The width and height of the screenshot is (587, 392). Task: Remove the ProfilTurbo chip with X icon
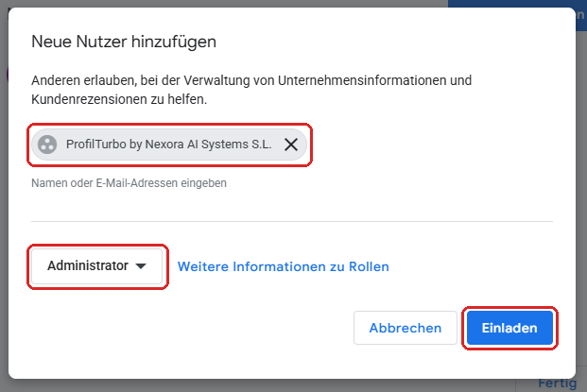(291, 145)
